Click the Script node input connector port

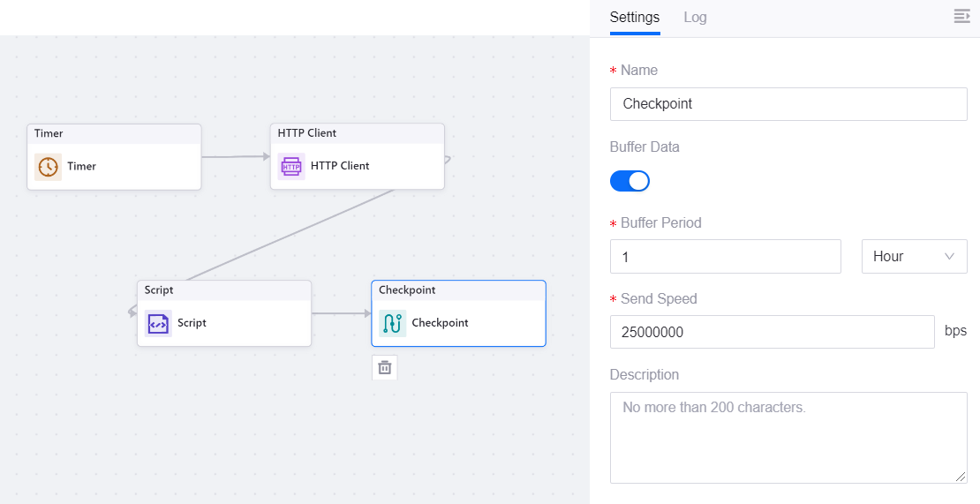click(132, 311)
